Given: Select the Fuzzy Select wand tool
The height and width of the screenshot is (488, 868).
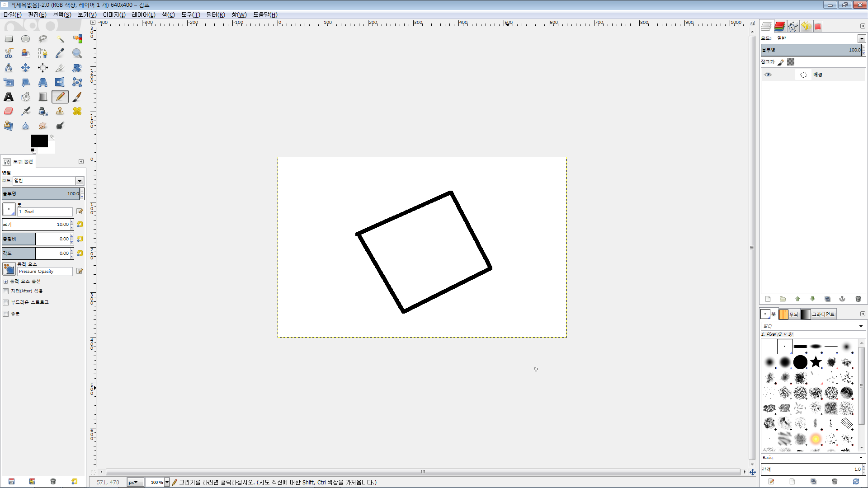Looking at the screenshot, I should click(x=60, y=39).
